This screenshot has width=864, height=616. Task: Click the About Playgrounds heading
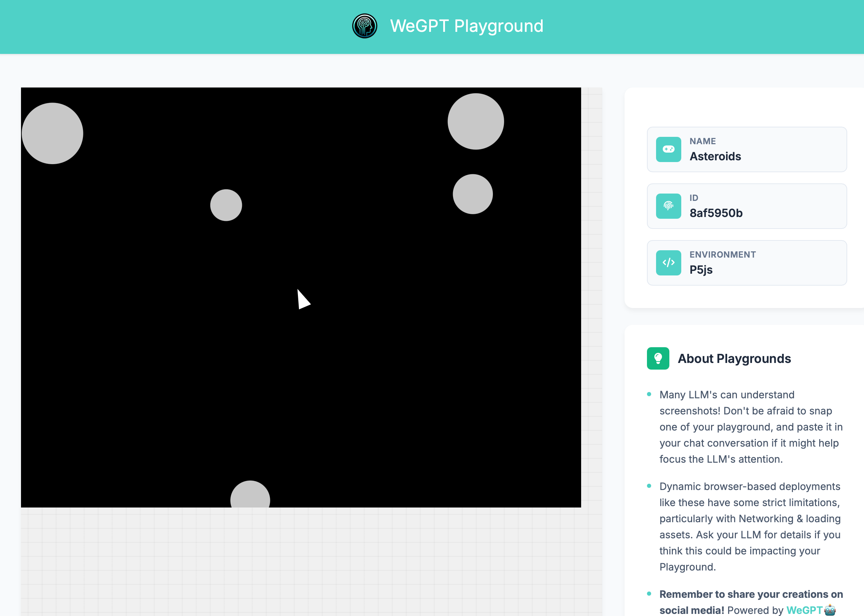(734, 358)
